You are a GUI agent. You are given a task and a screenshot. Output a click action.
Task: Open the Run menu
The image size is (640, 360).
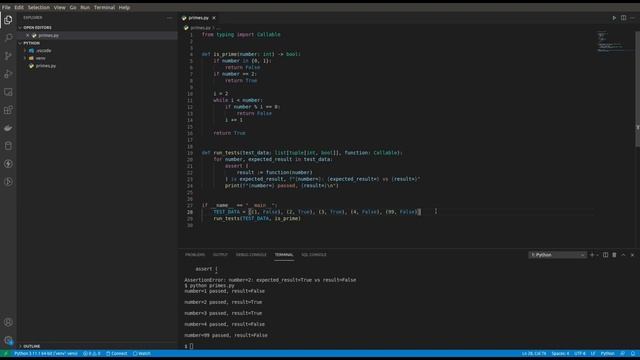[85, 7]
